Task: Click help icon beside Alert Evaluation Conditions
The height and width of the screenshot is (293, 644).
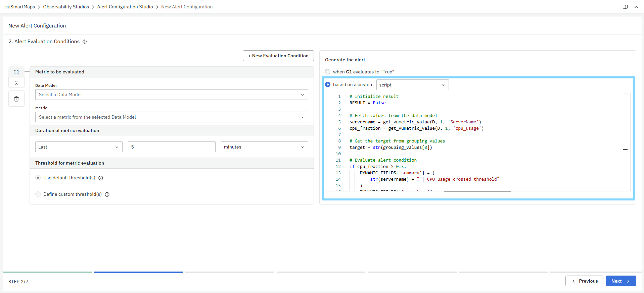Action: [x=85, y=42]
